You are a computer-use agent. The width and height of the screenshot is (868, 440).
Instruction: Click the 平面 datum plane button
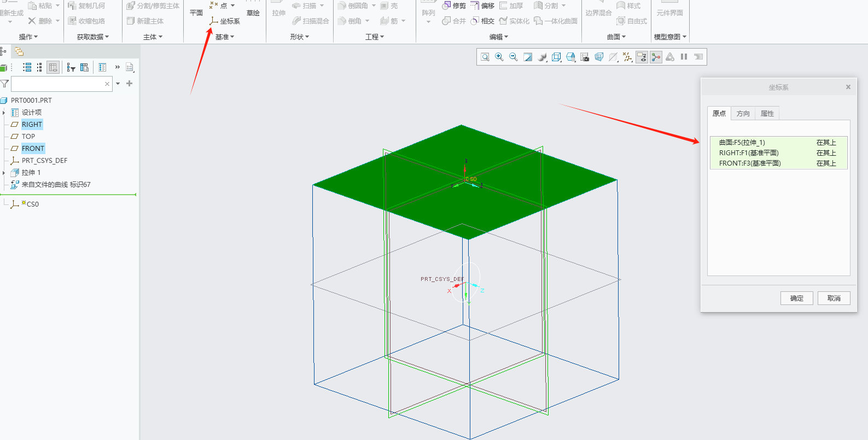(x=196, y=13)
